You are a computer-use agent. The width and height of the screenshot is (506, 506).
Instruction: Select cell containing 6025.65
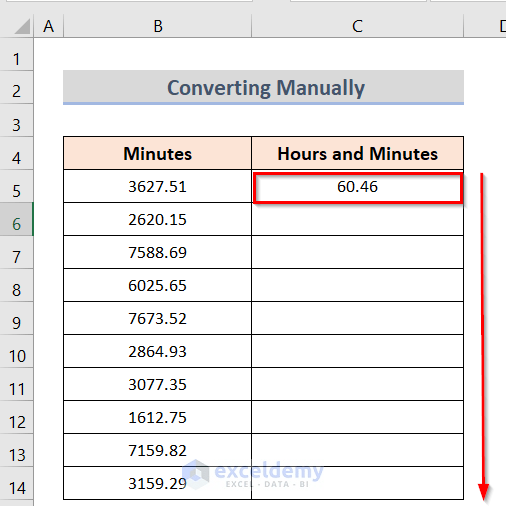(158, 285)
